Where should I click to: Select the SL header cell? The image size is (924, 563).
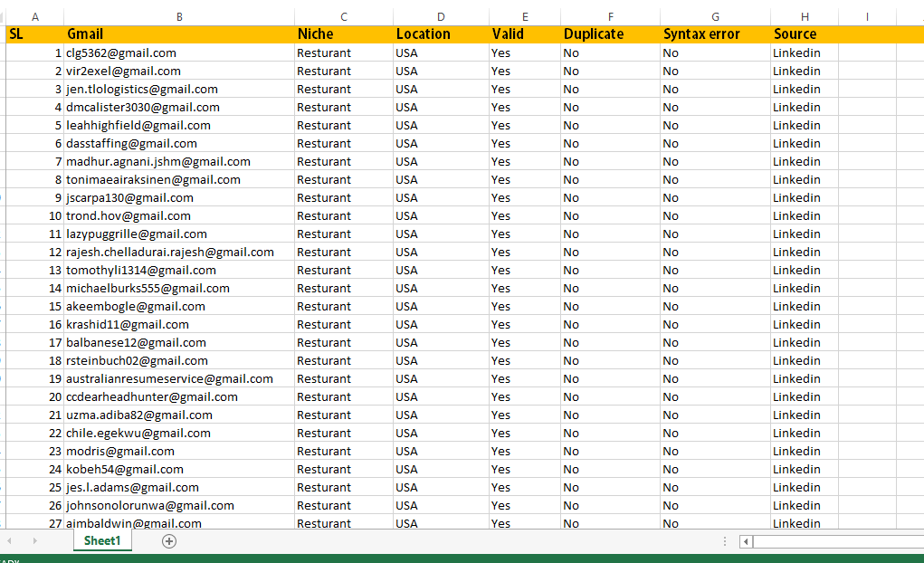pyautogui.click(x=34, y=34)
